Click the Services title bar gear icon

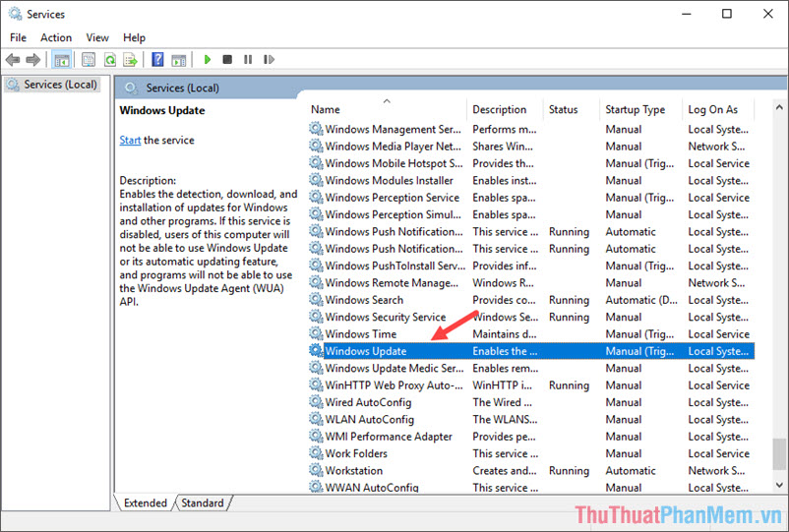click(15, 14)
